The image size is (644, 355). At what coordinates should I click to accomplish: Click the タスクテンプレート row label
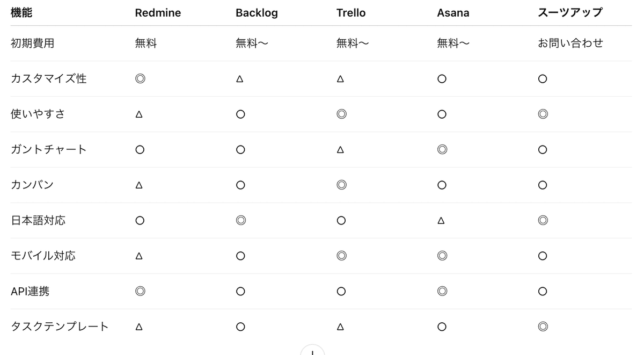[60, 327]
